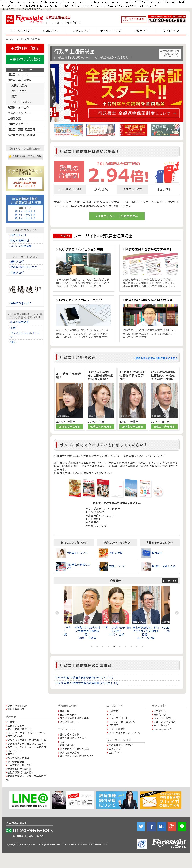Image resolution: width=192 pixels, height=868 pixels.
Task: Click the home icon in the breadcrumb
Action: click(x=7, y=39)
